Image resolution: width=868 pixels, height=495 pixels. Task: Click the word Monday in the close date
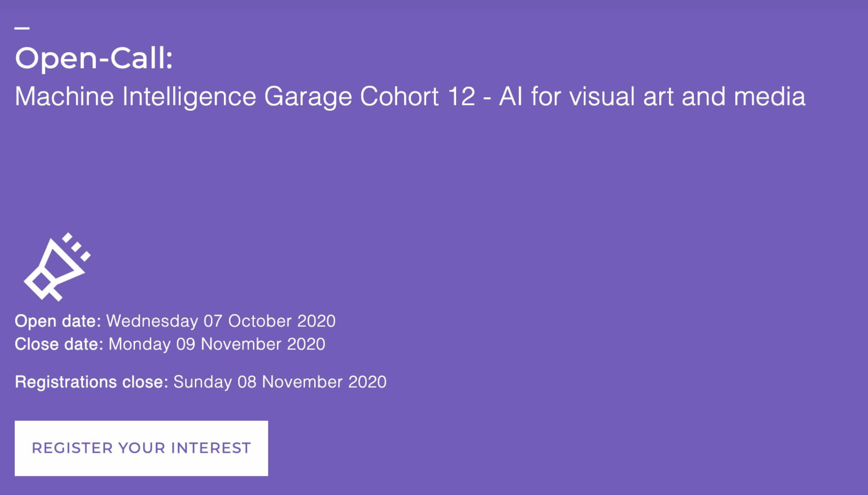tap(140, 344)
